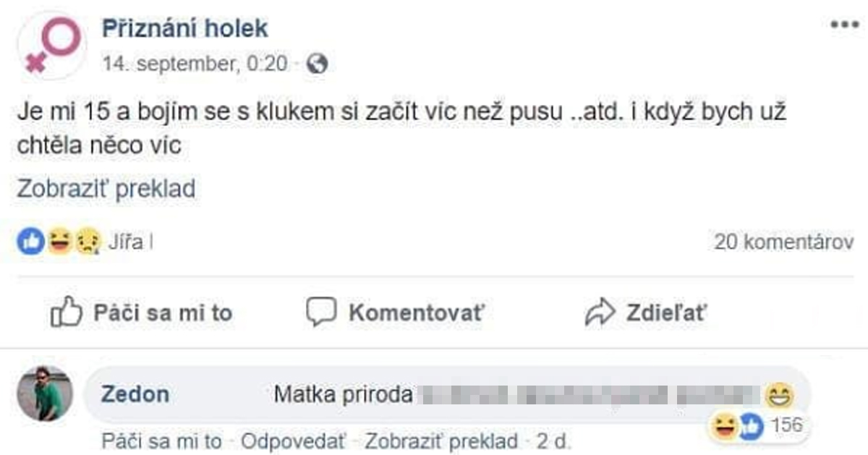Click the Haha laughing reaction icon on the post
868x455 pixels.
[x=58, y=239]
